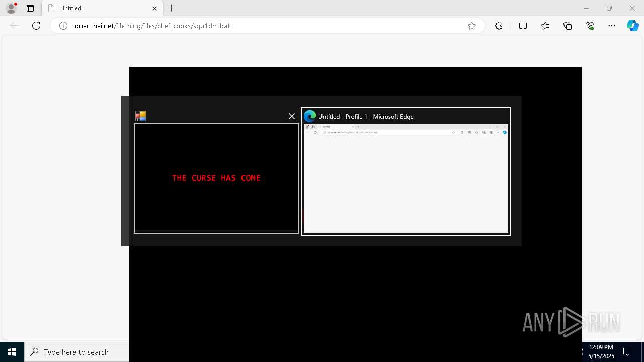Close the cursed window in task switcher

click(x=292, y=116)
